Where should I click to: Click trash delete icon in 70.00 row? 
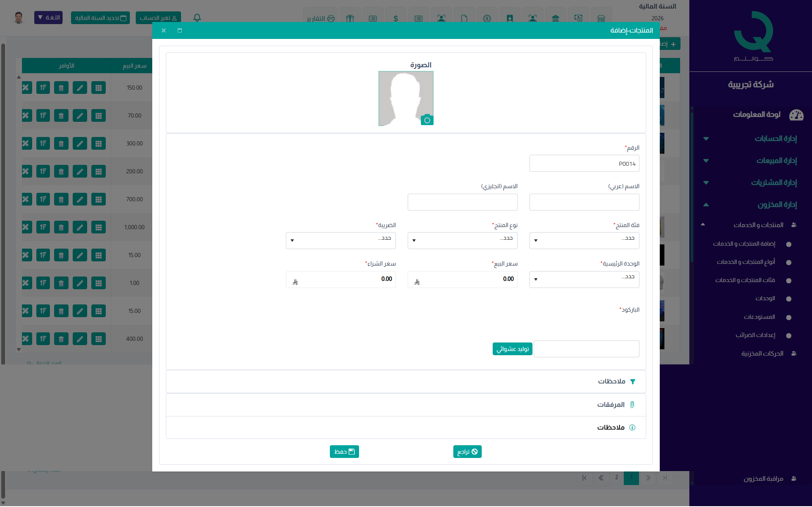(x=61, y=116)
